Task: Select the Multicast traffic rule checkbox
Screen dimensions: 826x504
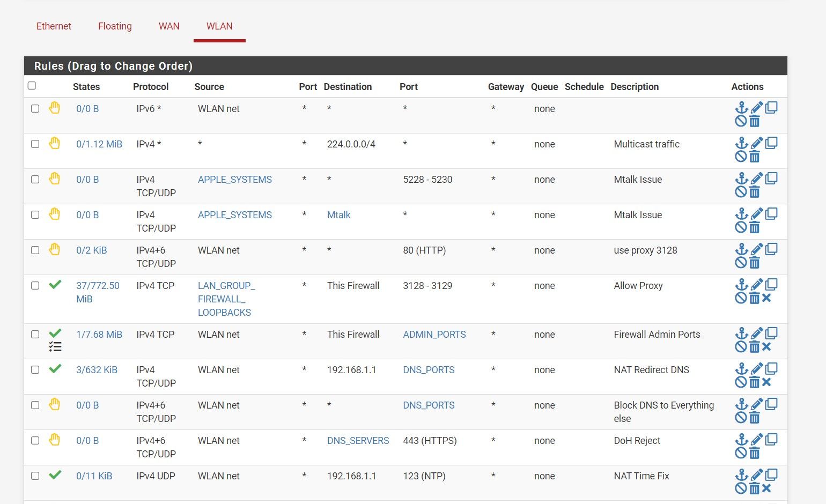Action: click(x=35, y=144)
